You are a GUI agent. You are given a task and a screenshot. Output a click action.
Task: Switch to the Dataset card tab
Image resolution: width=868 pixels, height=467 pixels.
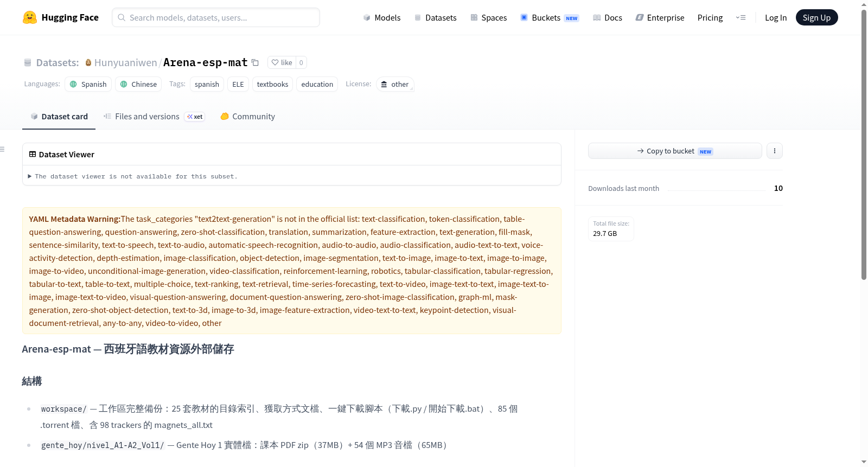(59, 117)
